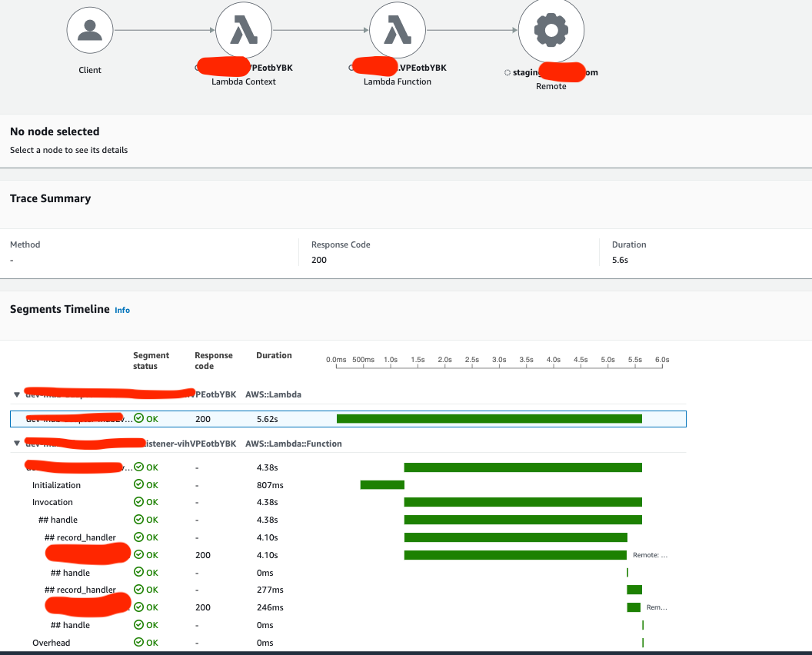This screenshot has width=812, height=655.
Task: Select the ## record_handler 277ms row
Action: 348,590
